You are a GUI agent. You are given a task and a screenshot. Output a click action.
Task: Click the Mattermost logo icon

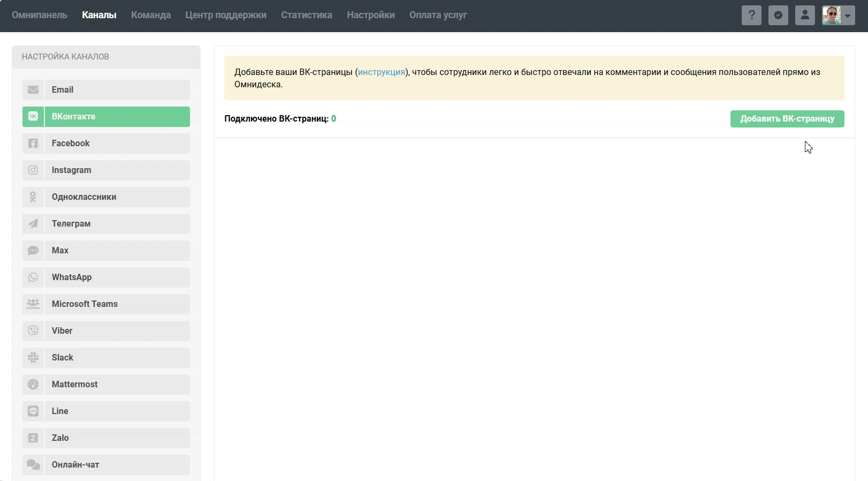click(x=33, y=385)
